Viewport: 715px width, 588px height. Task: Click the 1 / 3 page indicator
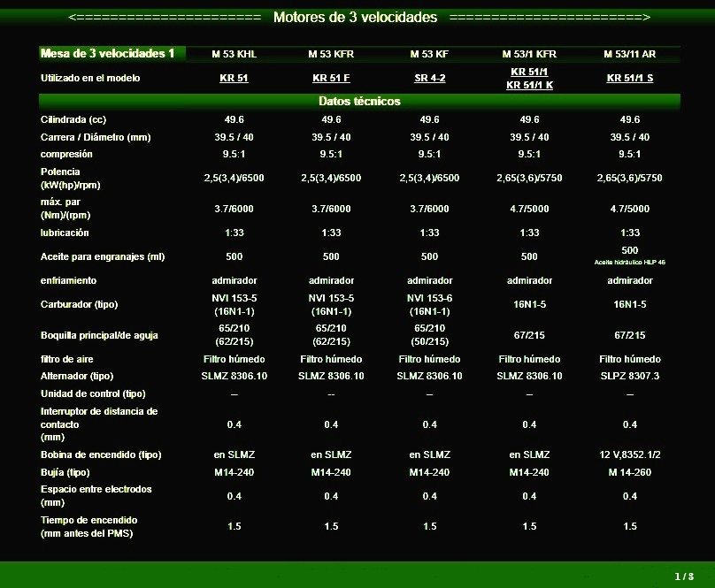(x=683, y=577)
